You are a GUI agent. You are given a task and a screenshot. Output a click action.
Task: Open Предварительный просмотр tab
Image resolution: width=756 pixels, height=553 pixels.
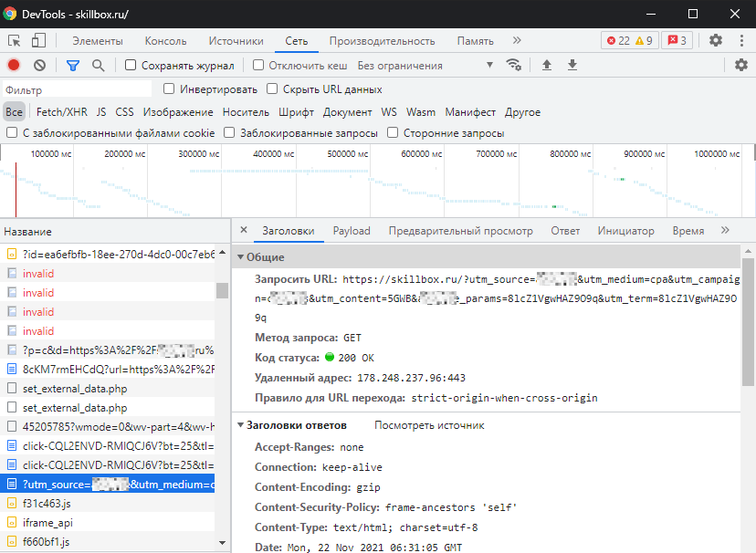pos(460,231)
